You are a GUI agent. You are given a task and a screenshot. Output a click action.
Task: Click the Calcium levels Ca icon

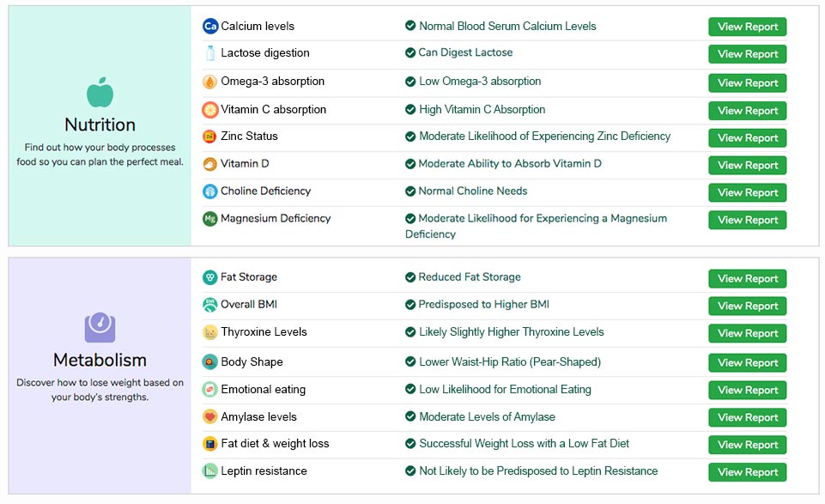coord(210,26)
